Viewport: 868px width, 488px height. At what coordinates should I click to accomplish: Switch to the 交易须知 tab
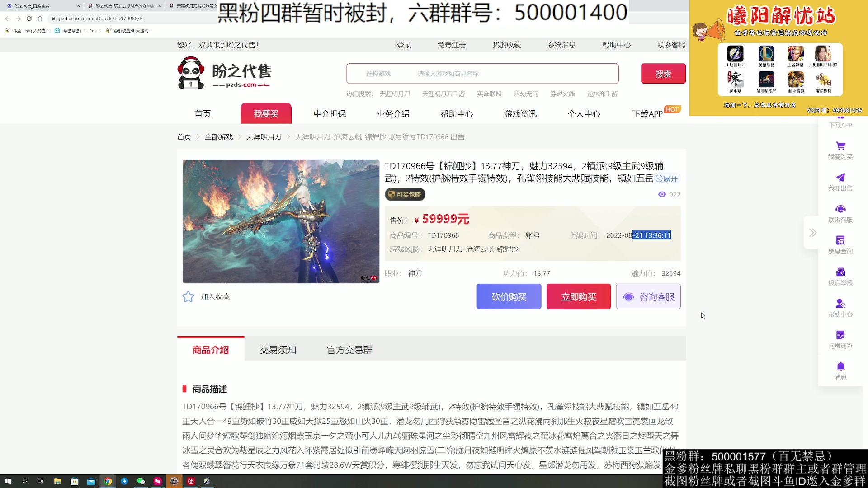pos(277,349)
